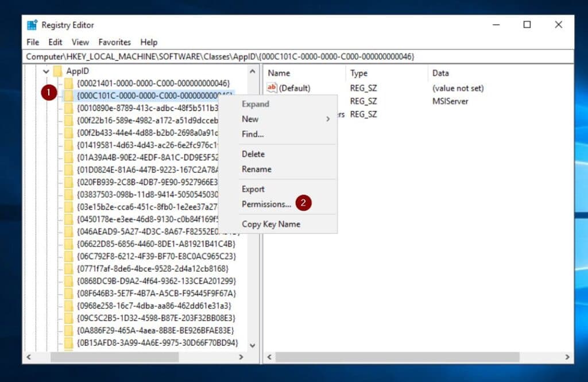Choose Delete in the context menu
This screenshot has height=382, width=588.
click(x=253, y=154)
